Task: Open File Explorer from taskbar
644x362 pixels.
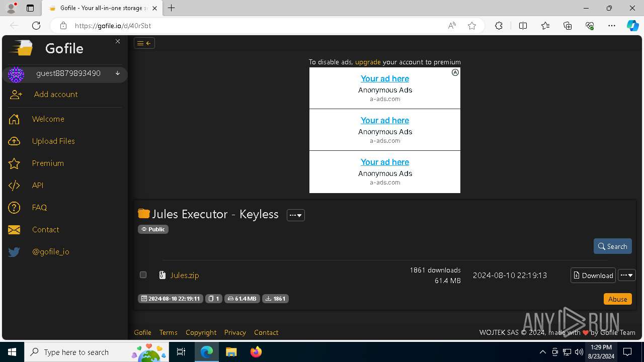Action: 231,352
